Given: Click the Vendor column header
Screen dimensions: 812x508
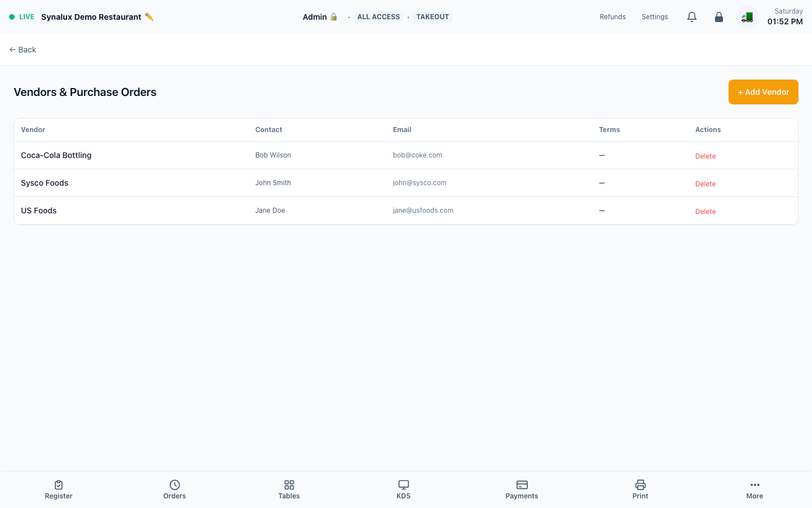Looking at the screenshot, I should click(x=33, y=130).
